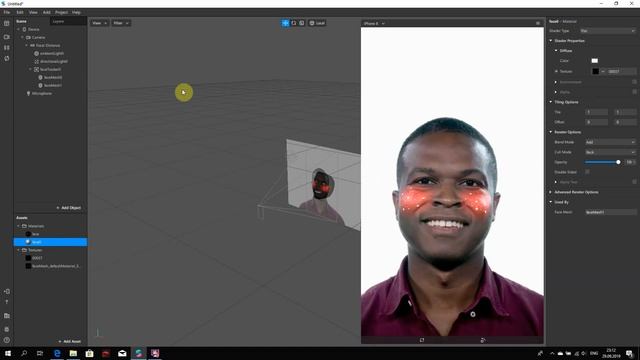Viewport: 640px width, 360px height.
Task: Click the Opacity slider handle
Action: (618, 162)
